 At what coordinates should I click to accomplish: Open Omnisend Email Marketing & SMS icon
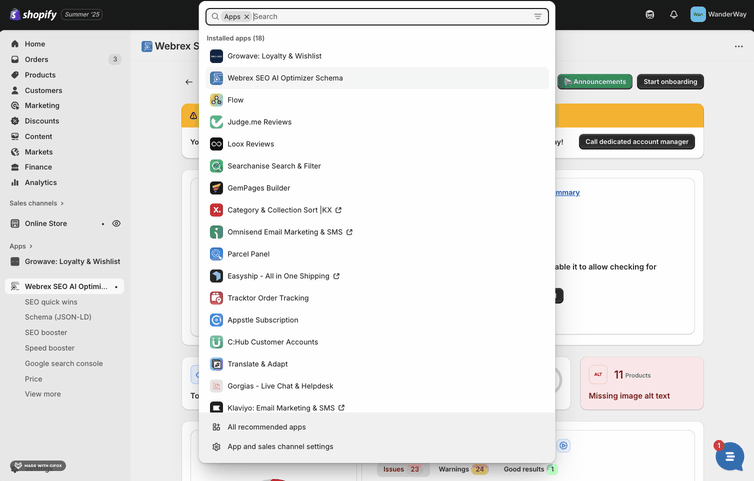point(216,232)
